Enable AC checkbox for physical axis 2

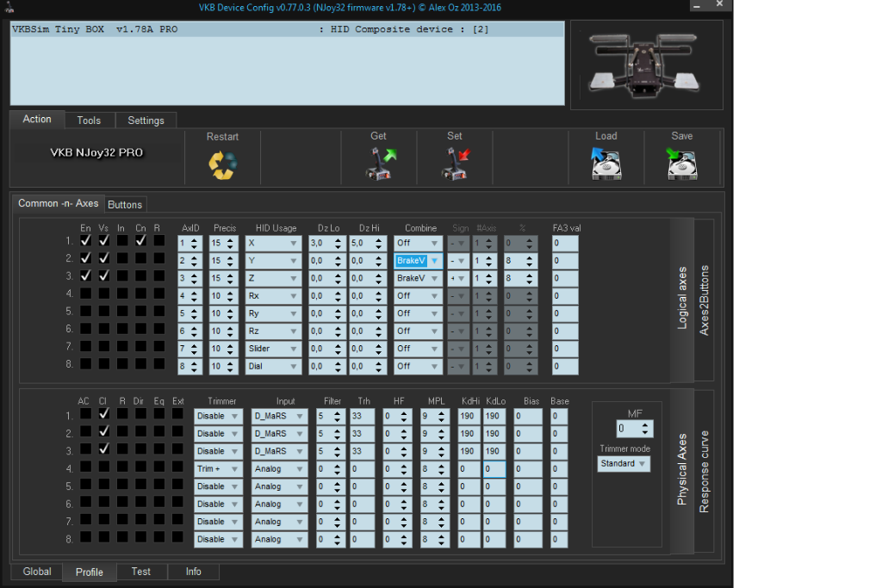[x=85, y=431]
